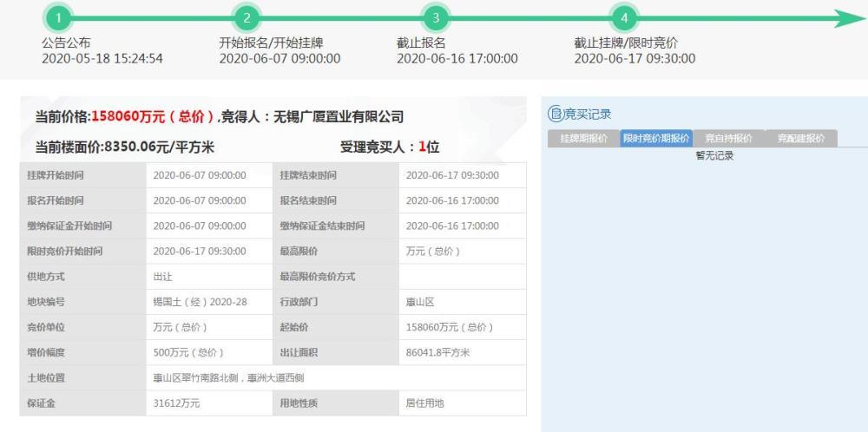
Task: Switch to the 竞配建报价 tab
Action: coord(801,139)
